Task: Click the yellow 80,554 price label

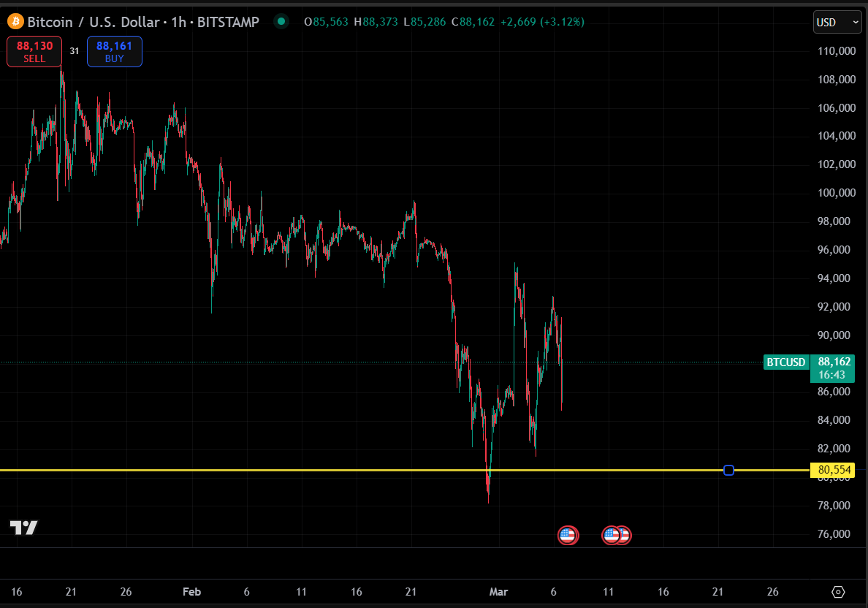Action: coord(834,470)
